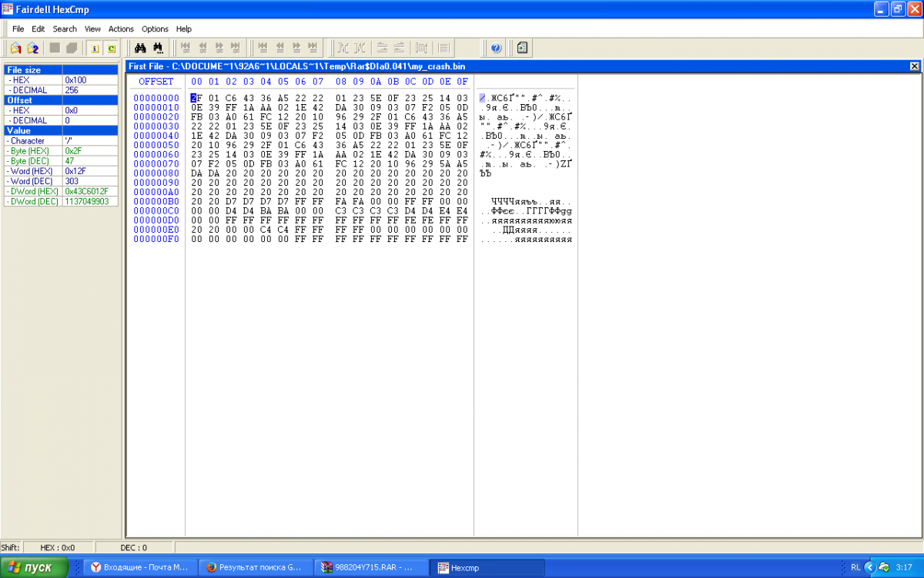924x578 pixels.
Task: Select offset row 00000040
Action: click(x=156, y=136)
